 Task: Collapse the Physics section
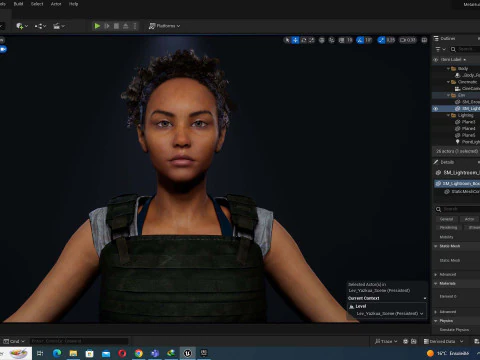(436, 321)
